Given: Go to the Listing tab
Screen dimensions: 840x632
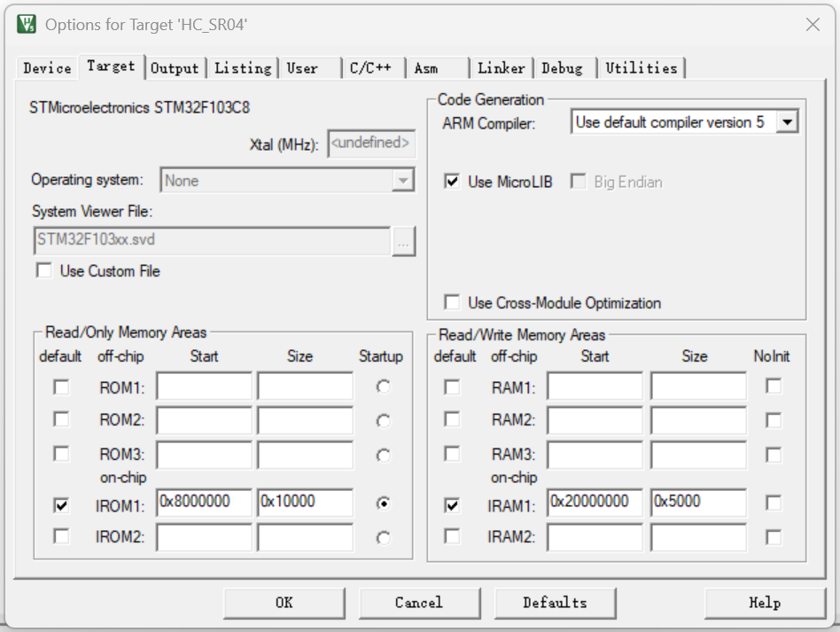Looking at the screenshot, I should pyautogui.click(x=243, y=68).
